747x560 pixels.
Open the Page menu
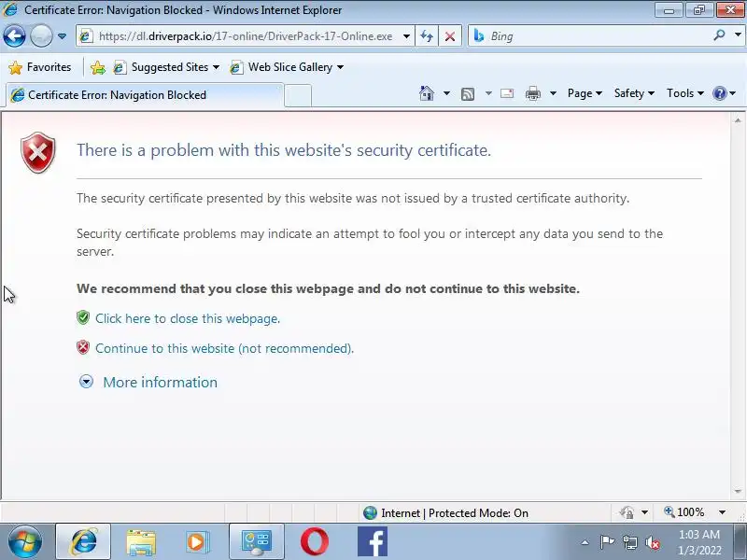pos(585,93)
